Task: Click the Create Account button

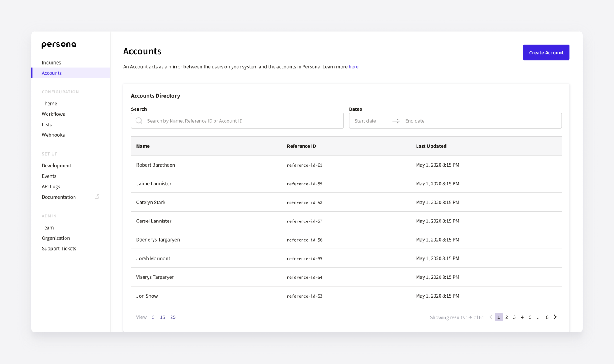Action: pyautogui.click(x=546, y=52)
